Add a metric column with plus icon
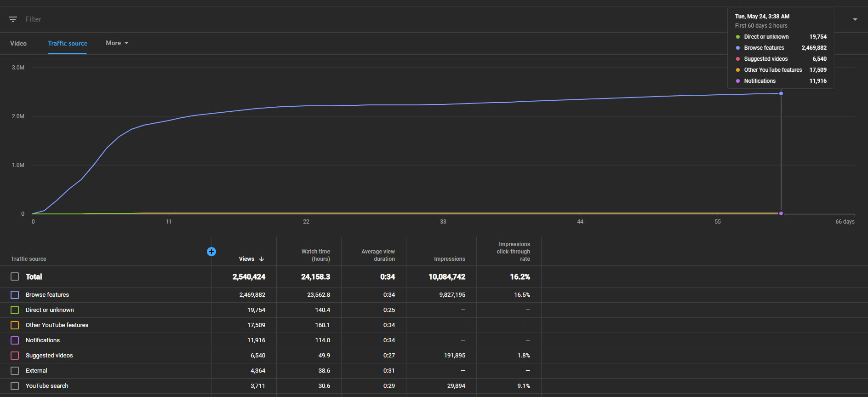The image size is (868, 397). click(x=211, y=252)
